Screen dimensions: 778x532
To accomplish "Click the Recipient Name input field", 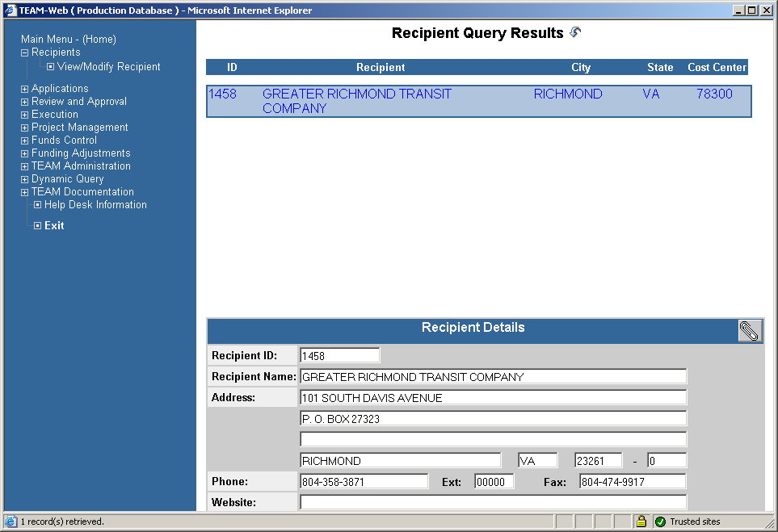I will pos(493,376).
